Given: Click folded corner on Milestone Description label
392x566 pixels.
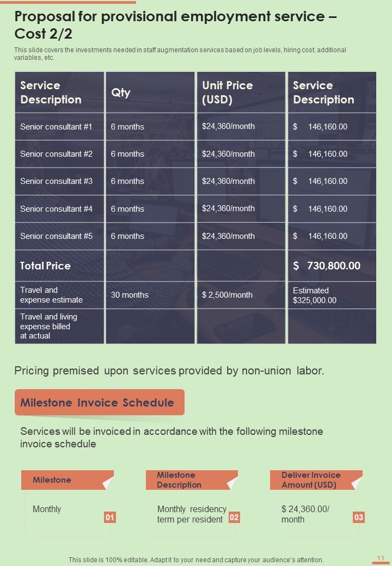Looking at the screenshot, I should click(232, 483).
